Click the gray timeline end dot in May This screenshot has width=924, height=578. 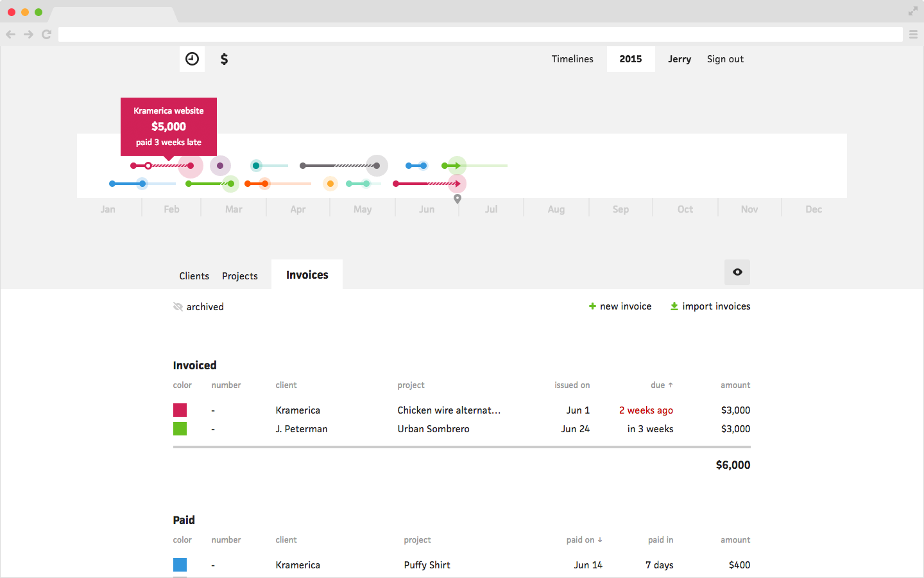point(377,166)
